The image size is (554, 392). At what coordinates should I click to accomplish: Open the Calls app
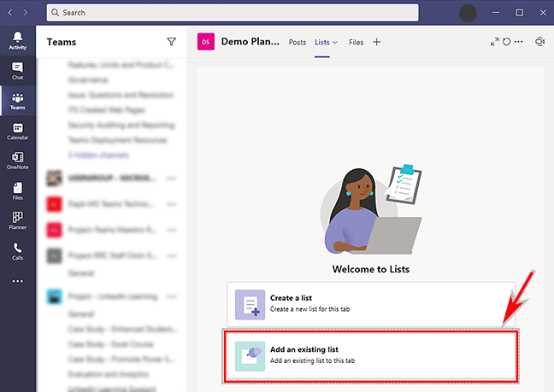(17, 251)
